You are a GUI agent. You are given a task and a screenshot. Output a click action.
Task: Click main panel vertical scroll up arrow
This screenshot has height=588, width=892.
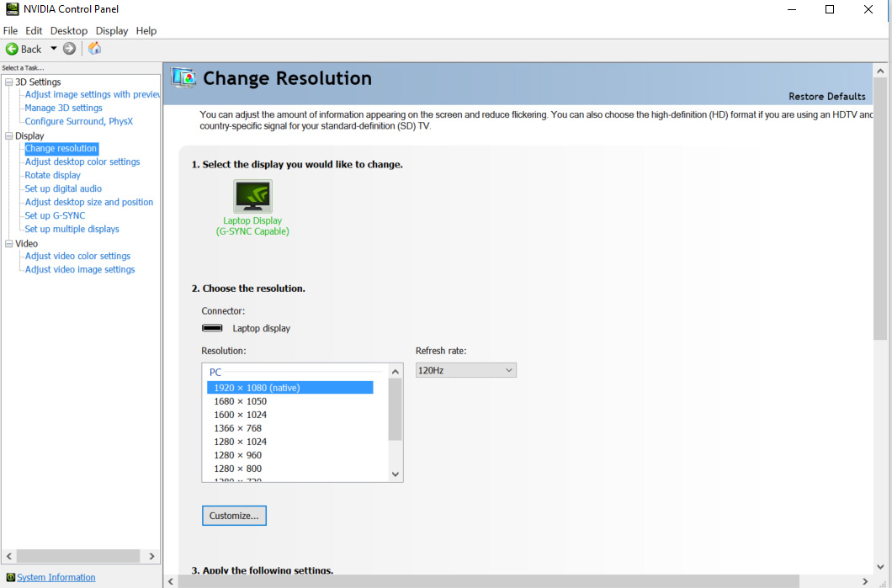pos(880,72)
